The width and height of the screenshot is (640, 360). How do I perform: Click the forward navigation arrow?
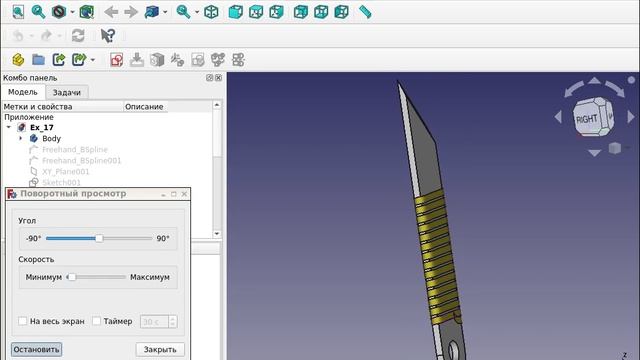131,12
